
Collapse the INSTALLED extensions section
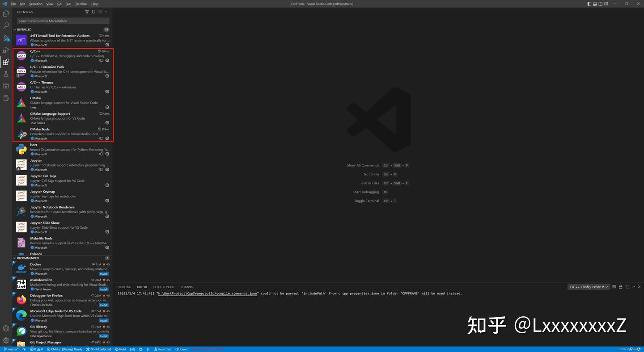pyautogui.click(x=15, y=29)
